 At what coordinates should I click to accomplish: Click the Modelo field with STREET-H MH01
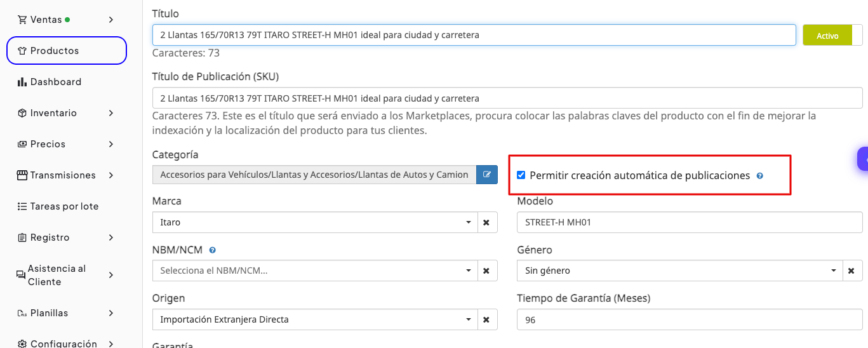tap(690, 222)
